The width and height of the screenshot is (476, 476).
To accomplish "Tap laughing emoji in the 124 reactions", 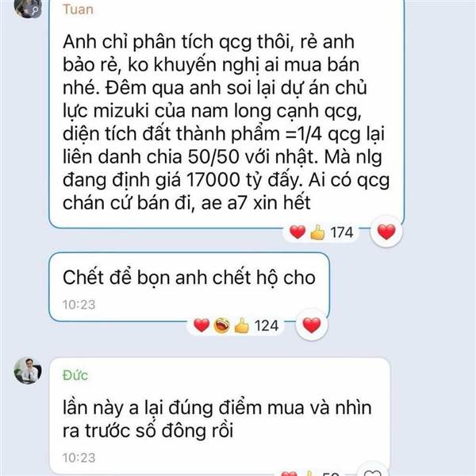I will (x=221, y=325).
